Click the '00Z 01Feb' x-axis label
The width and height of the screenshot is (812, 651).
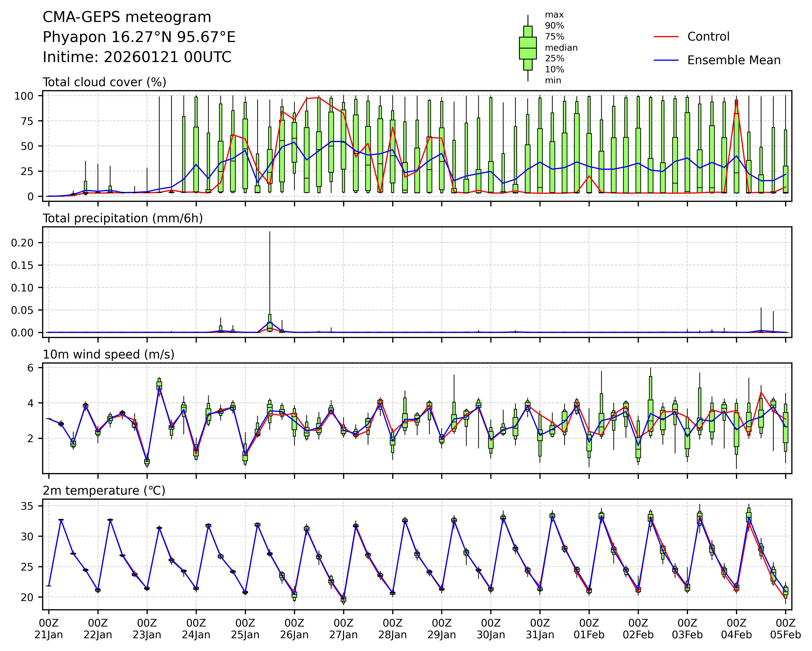click(x=589, y=629)
